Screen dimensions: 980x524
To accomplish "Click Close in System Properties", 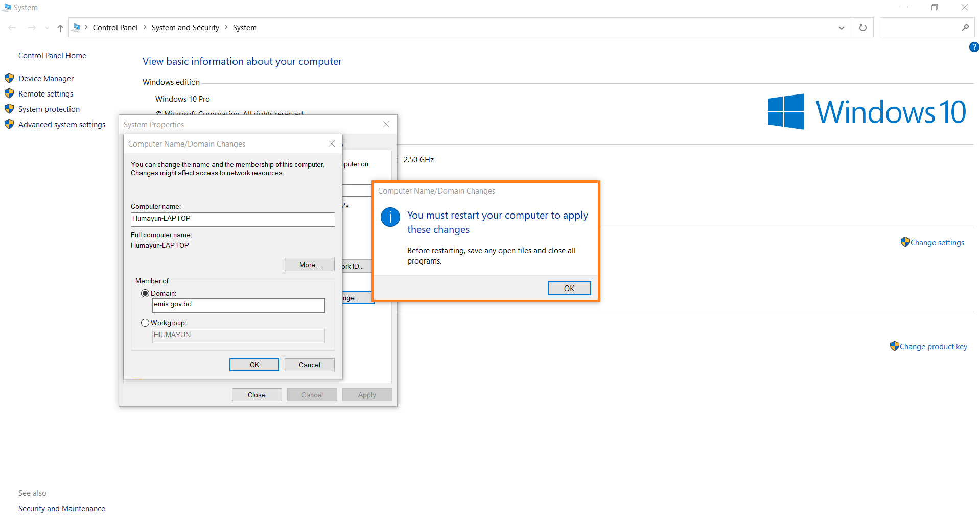I will tap(257, 395).
